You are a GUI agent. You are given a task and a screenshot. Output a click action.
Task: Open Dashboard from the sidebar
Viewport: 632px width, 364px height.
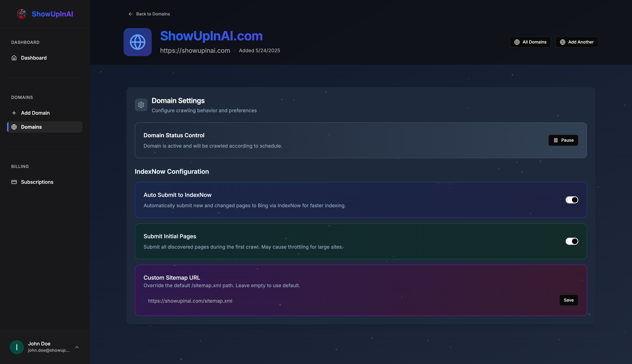(x=45, y=58)
